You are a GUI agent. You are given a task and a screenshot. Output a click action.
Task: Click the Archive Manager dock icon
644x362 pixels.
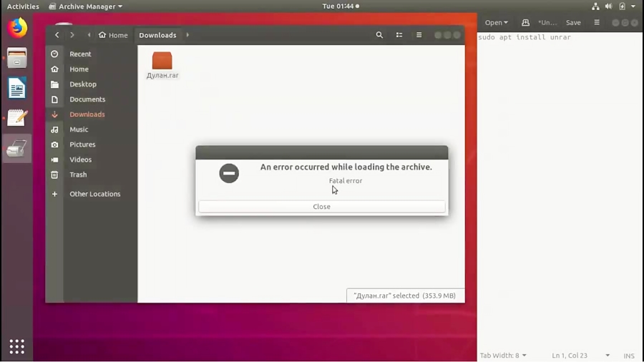(17, 148)
